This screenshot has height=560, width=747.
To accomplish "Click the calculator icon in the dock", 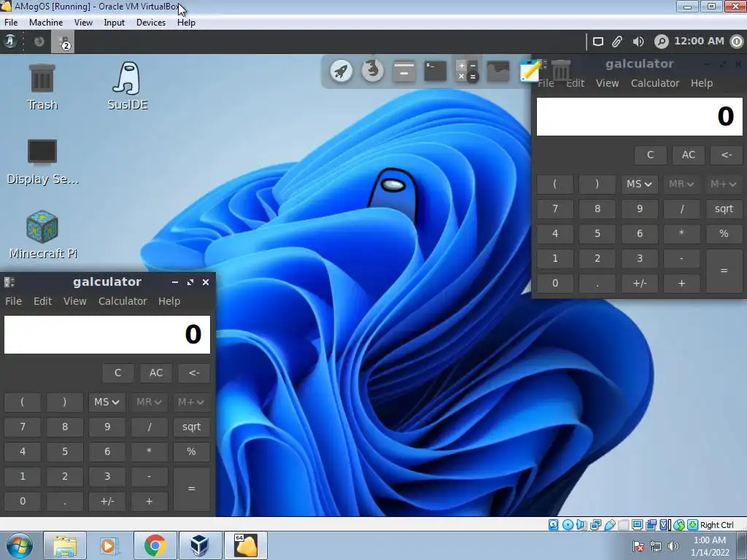I will pos(467,71).
